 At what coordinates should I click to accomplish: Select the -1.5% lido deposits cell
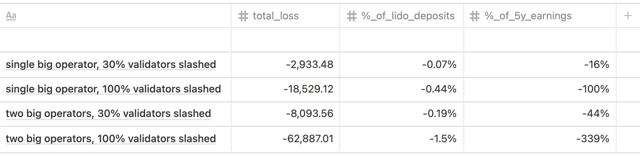(402, 139)
